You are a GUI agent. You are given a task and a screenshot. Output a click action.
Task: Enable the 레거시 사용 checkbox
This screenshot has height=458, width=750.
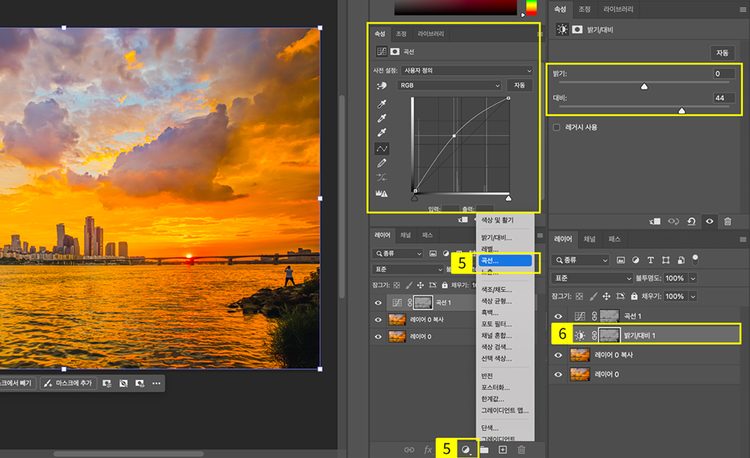(557, 128)
